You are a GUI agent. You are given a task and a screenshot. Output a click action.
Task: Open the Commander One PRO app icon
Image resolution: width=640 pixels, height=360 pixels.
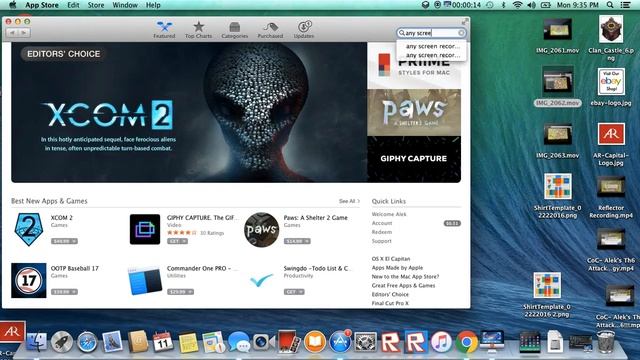coord(145,280)
